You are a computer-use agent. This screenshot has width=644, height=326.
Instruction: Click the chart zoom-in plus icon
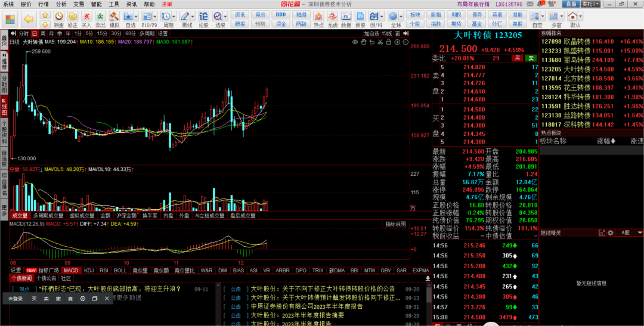click(x=397, y=42)
